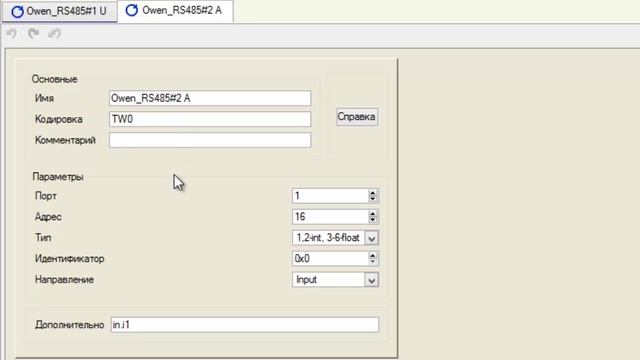The height and width of the screenshot is (360, 640).
Task: Increase the Идентификатор value
Action: pyautogui.click(x=373, y=255)
